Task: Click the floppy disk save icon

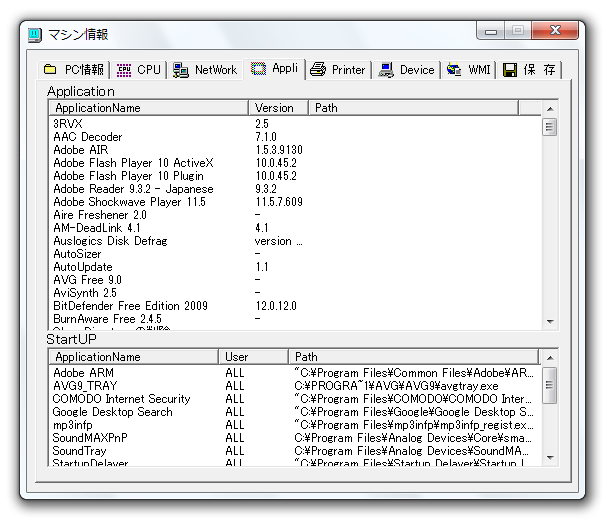Action: point(510,70)
